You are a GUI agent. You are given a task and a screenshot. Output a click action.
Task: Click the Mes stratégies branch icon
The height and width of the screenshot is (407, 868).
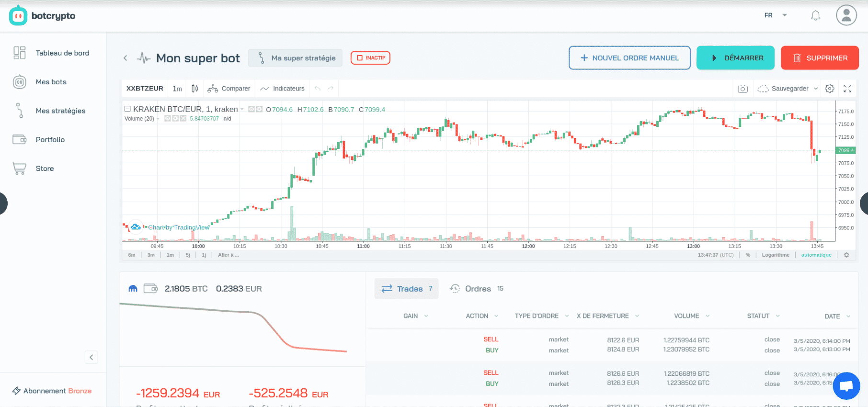[19, 111]
